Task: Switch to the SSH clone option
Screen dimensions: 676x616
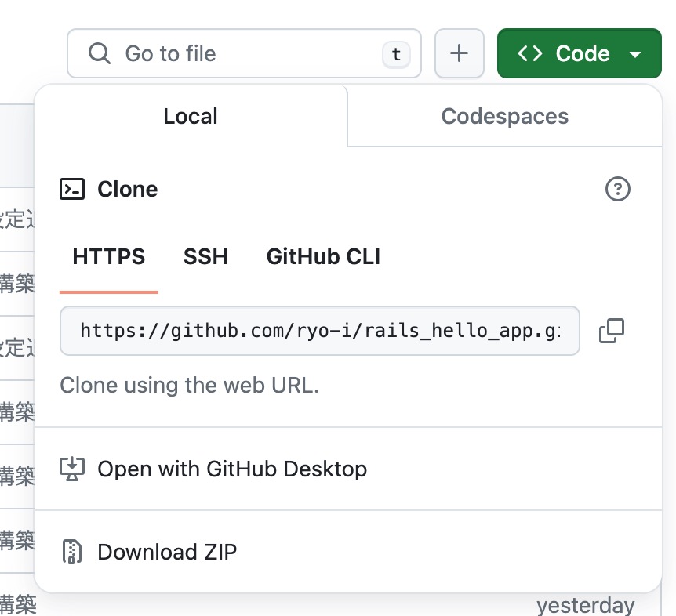Action: [x=205, y=257]
